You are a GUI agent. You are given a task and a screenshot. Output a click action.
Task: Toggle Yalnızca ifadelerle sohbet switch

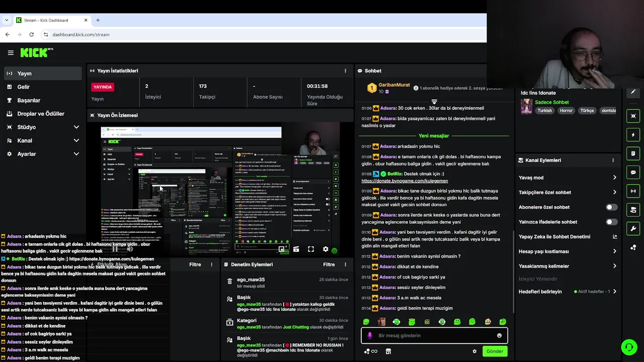(611, 222)
